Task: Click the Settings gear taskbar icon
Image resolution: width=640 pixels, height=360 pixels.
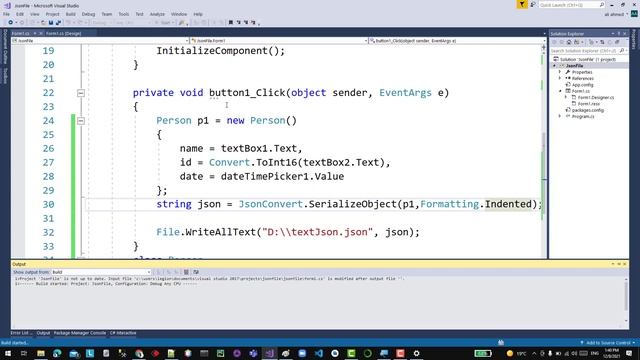Action: [x=417, y=353]
